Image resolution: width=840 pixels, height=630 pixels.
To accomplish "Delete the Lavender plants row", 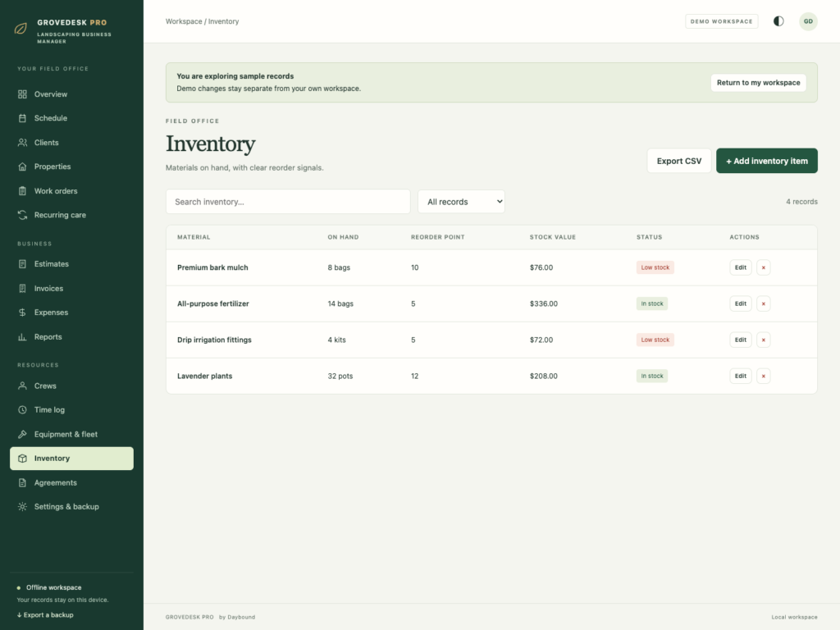I will pos(764,376).
